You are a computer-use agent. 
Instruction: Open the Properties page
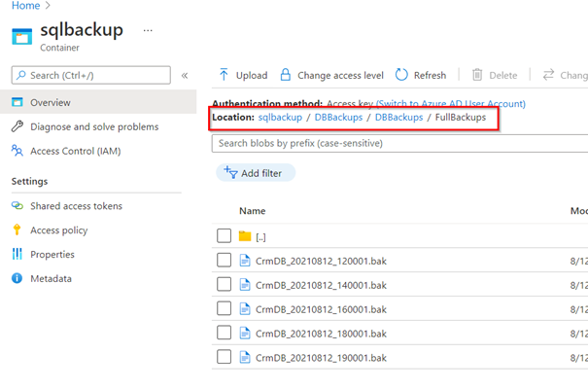[52, 254]
